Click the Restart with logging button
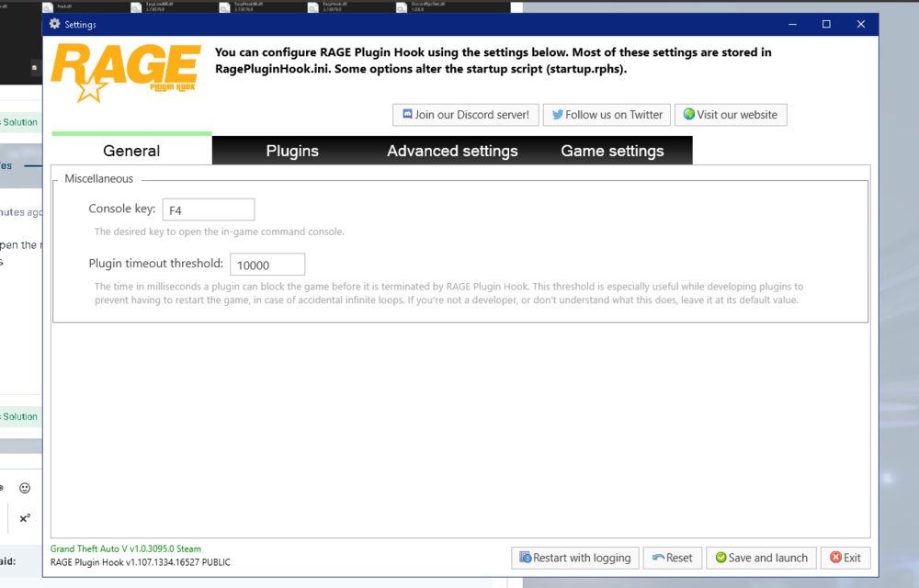This screenshot has width=919, height=588. tap(575, 558)
